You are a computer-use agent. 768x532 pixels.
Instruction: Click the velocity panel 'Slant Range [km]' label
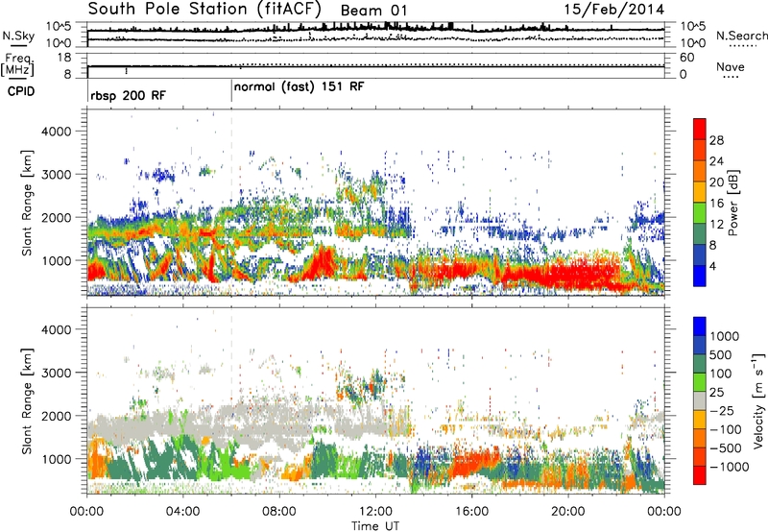pyautogui.click(x=27, y=401)
